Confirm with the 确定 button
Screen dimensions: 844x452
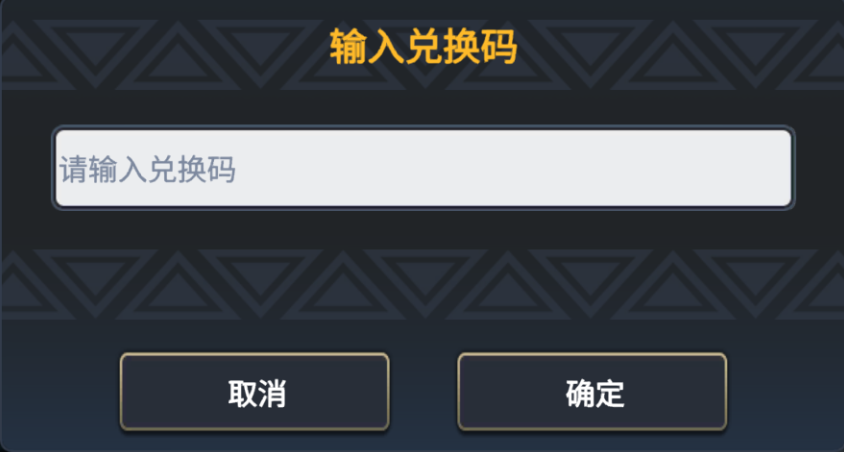click(592, 392)
